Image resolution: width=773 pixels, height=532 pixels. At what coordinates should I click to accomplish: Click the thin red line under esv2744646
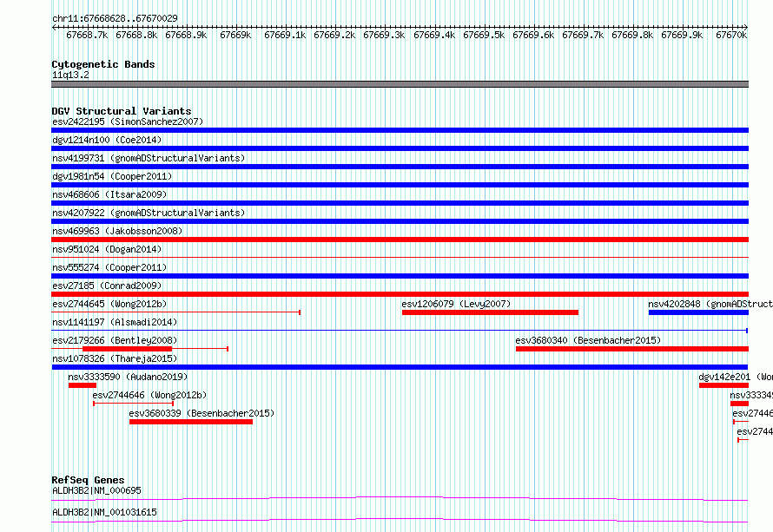pos(133,404)
